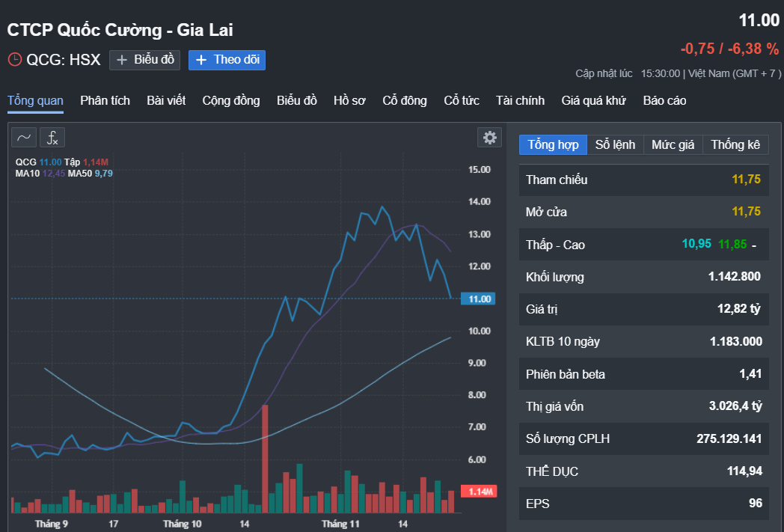This screenshot has width=784, height=532.
Task: Open the Cổ tức section
Action: pyautogui.click(x=461, y=100)
